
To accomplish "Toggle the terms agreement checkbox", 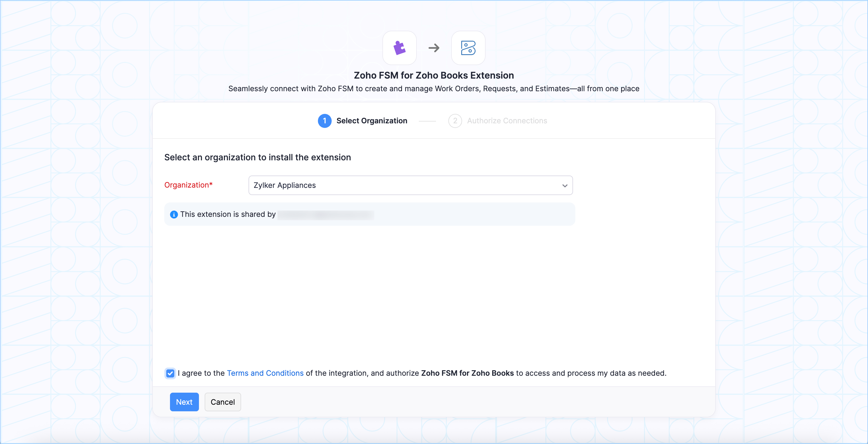I will (170, 373).
